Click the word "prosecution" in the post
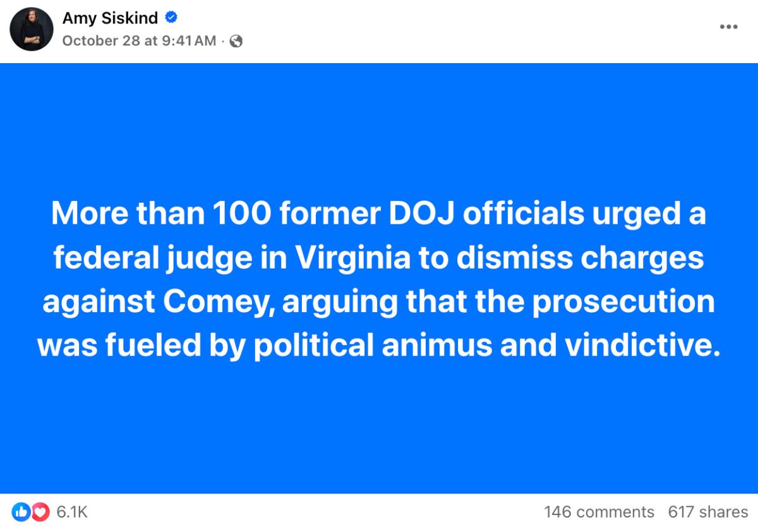The image size is (758, 532). (x=622, y=302)
